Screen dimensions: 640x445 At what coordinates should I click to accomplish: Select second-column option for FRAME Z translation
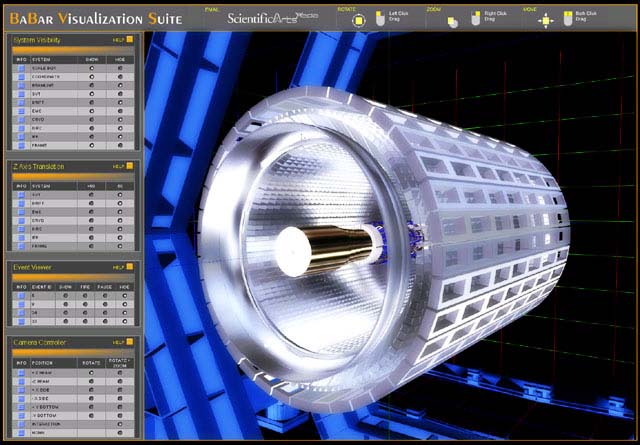click(120, 246)
